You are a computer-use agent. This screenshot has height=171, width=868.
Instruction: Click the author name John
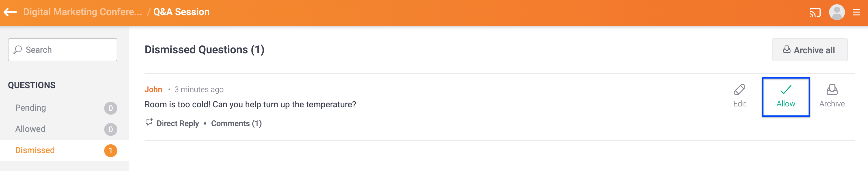(153, 89)
